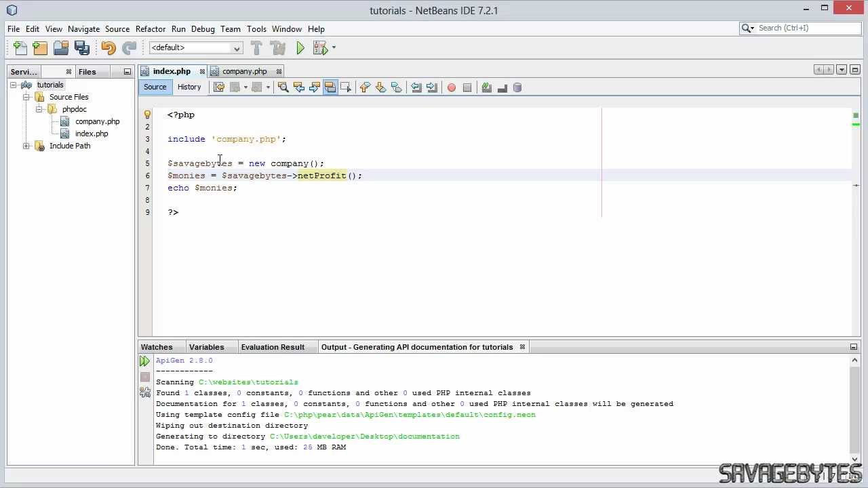Click the Clean and Build icon

277,47
